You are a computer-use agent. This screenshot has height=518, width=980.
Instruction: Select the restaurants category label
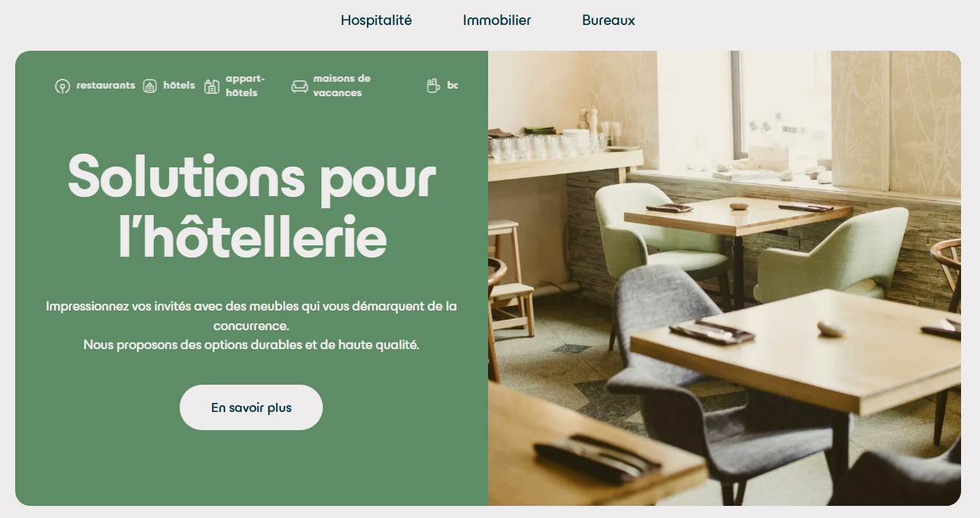(105, 86)
